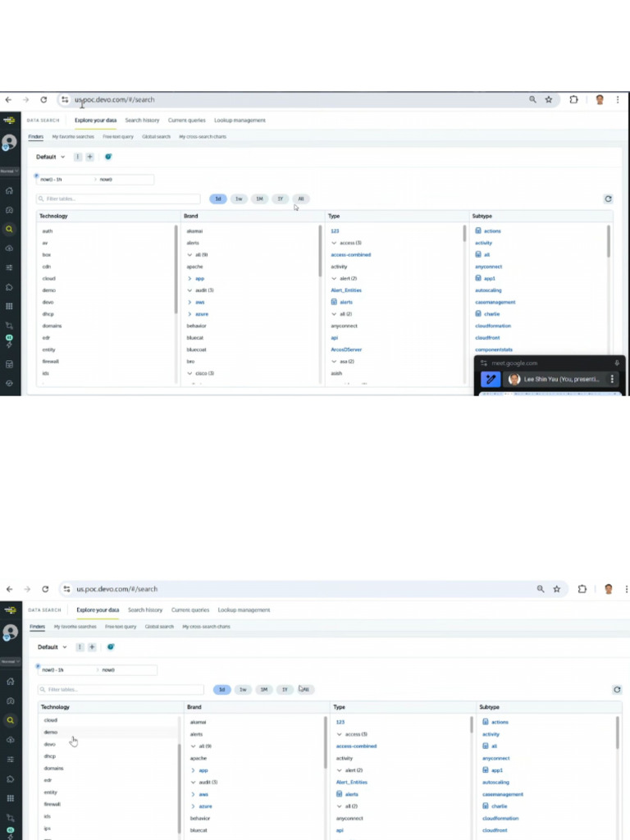Viewport: 630px width, 840px height.
Task: Open the Google Meet overlay three-dot menu
Action: (x=612, y=379)
